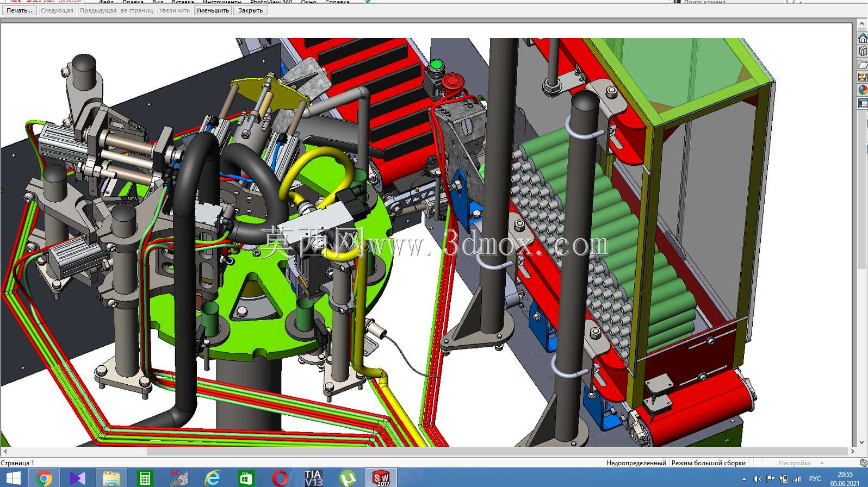Open uTorrent from the taskbar
The image size is (868, 487).
point(347,478)
